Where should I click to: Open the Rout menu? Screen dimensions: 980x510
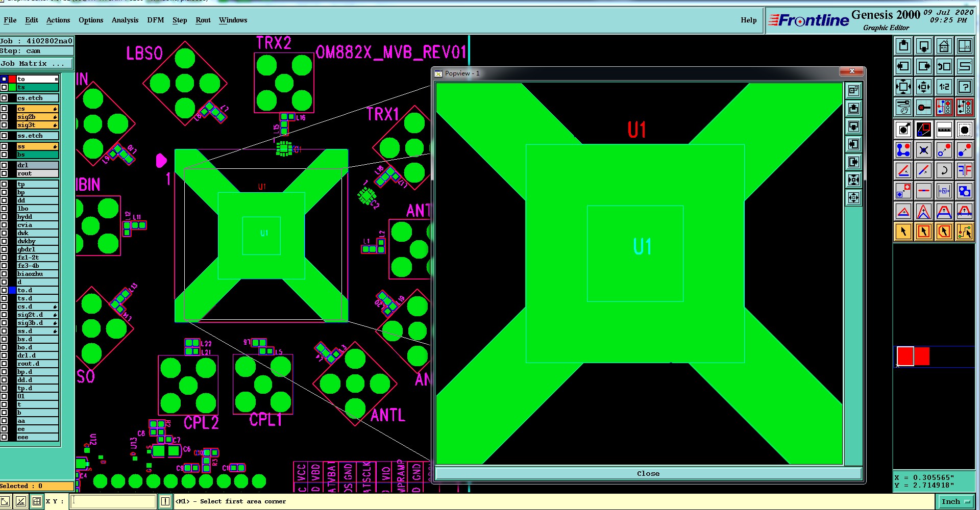203,20
